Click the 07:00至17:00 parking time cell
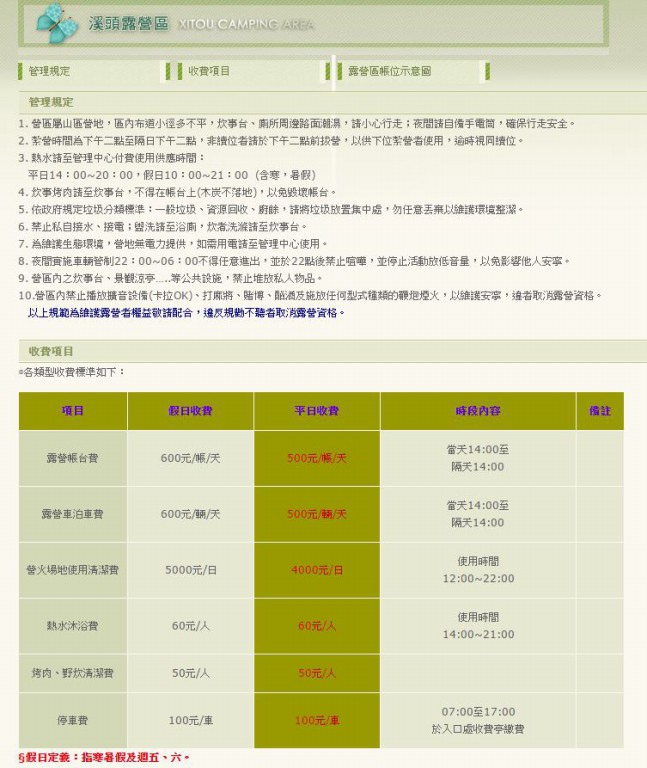This screenshot has width=647, height=768. (478, 720)
